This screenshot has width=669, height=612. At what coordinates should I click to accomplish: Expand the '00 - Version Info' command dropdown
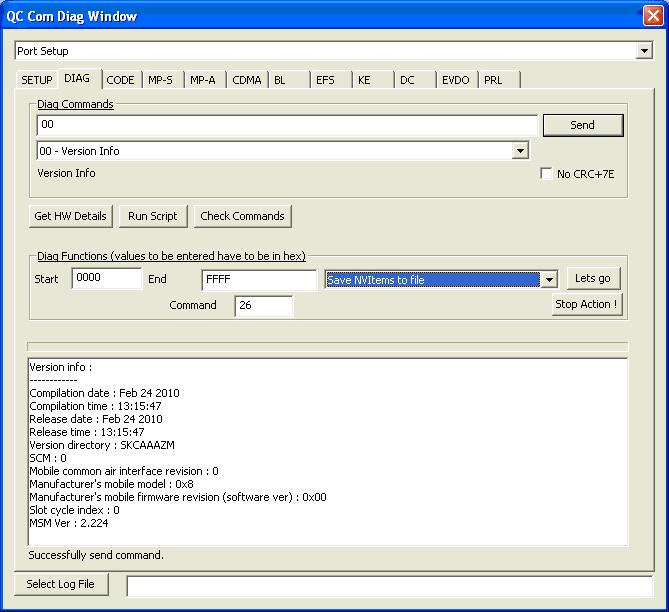pyautogui.click(x=520, y=151)
